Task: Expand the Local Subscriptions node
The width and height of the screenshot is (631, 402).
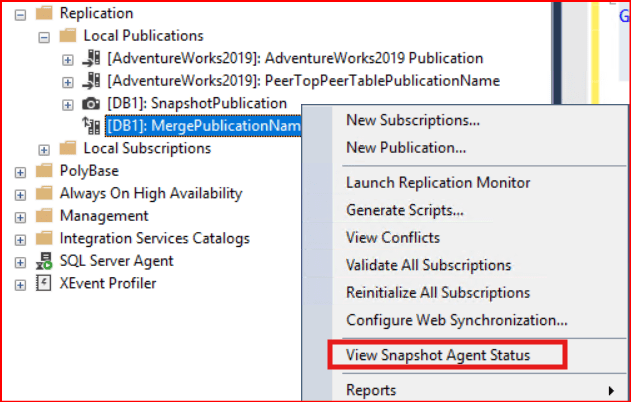Action: (x=44, y=149)
